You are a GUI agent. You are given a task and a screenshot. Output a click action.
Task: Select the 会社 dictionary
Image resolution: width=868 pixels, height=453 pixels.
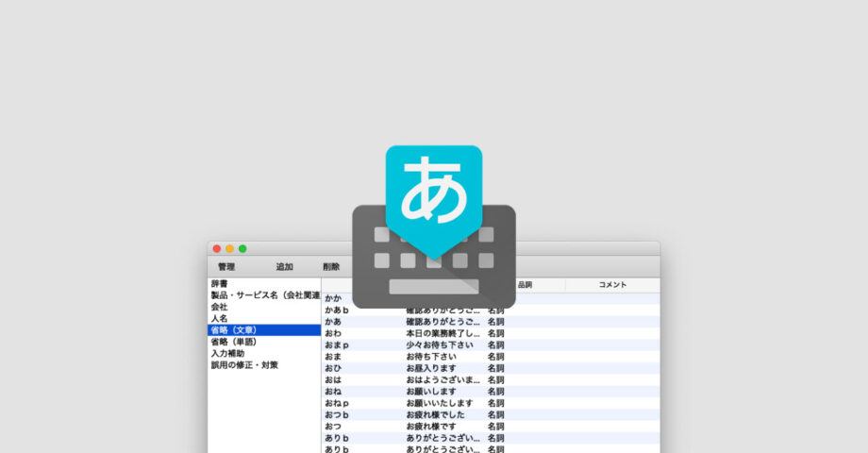[220, 307]
